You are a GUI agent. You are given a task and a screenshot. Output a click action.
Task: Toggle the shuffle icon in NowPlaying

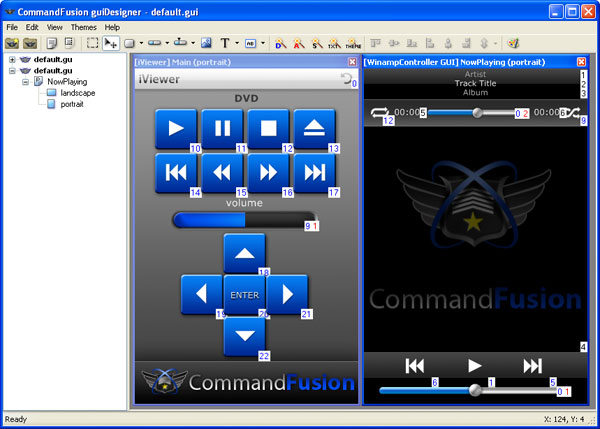tap(571, 113)
